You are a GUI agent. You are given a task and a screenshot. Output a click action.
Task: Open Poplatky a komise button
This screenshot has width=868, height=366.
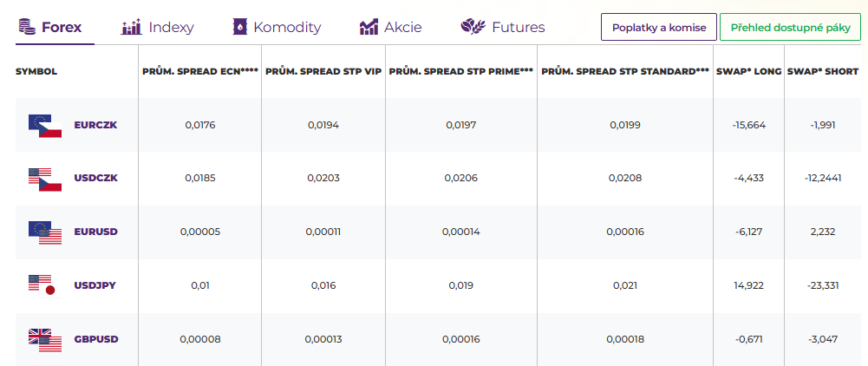coord(658,27)
